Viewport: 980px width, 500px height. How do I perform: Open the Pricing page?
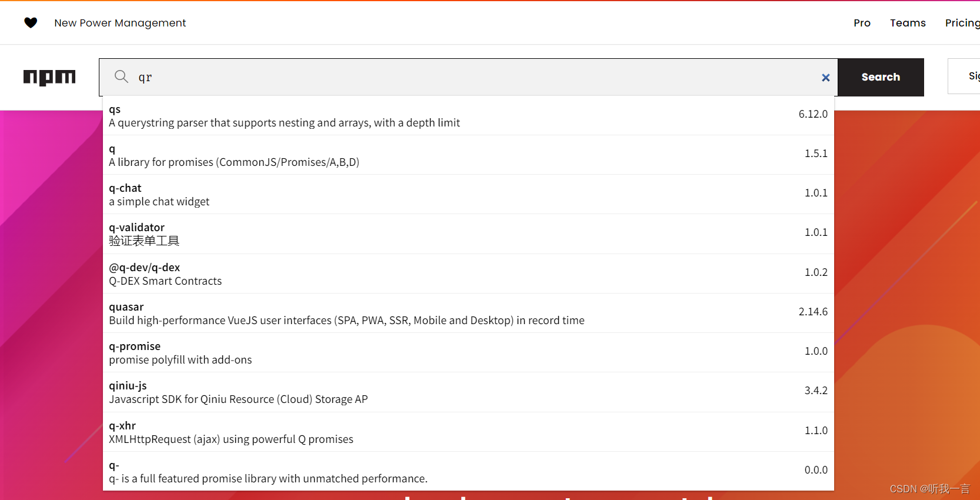[961, 22]
